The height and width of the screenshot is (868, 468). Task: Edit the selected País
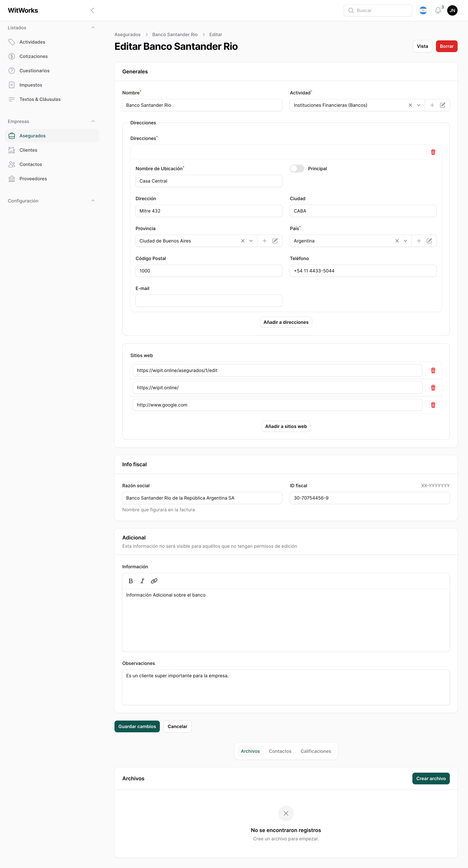[x=429, y=241]
